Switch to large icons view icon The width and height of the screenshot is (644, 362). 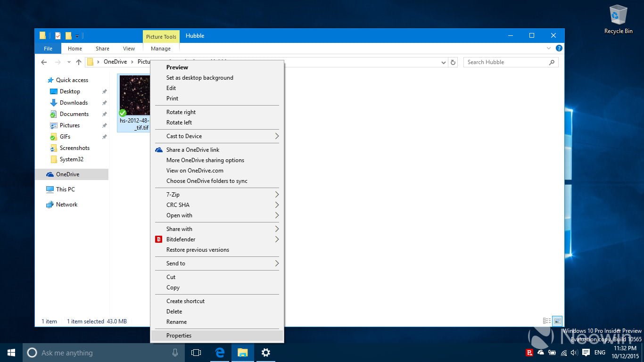pyautogui.click(x=557, y=321)
